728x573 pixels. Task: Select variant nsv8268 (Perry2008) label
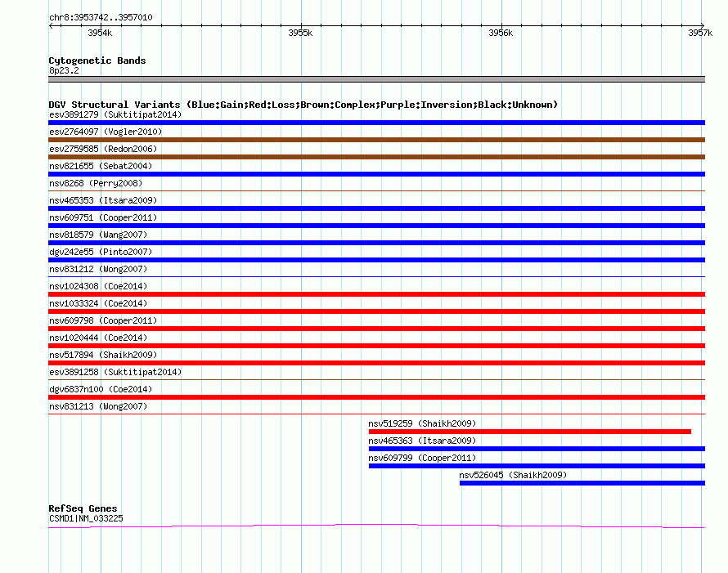tap(96, 183)
